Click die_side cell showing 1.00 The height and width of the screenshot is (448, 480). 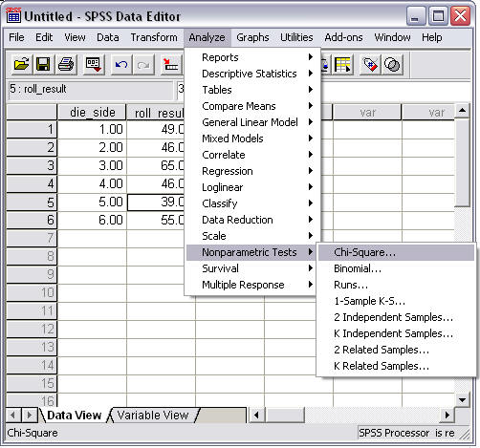point(92,129)
